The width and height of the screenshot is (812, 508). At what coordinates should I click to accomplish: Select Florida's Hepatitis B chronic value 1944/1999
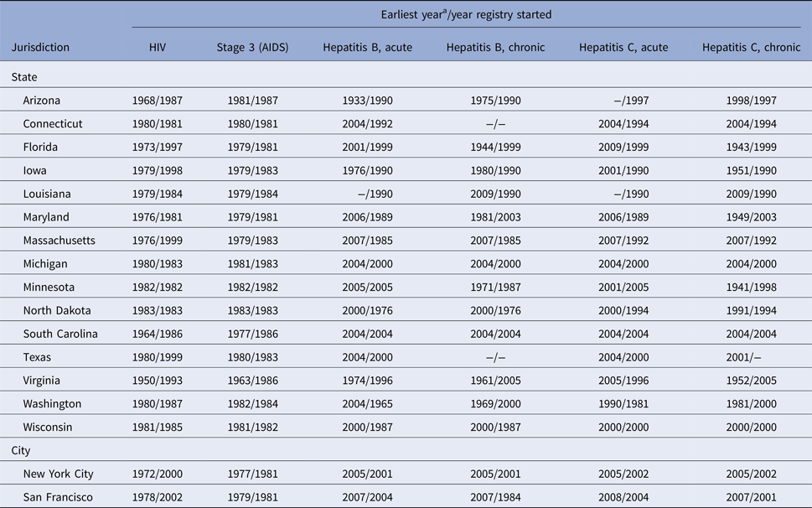pos(495,147)
